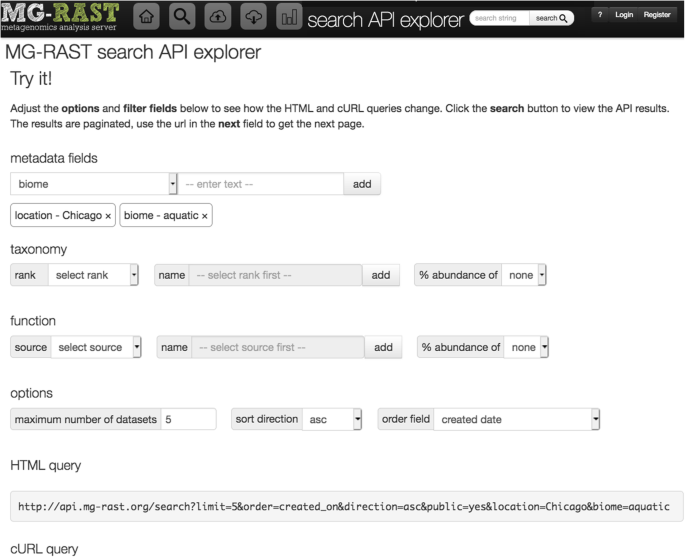Change the sort direction dropdown
Viewport: 685px width, 560px height.
click(x=332, y=419)
